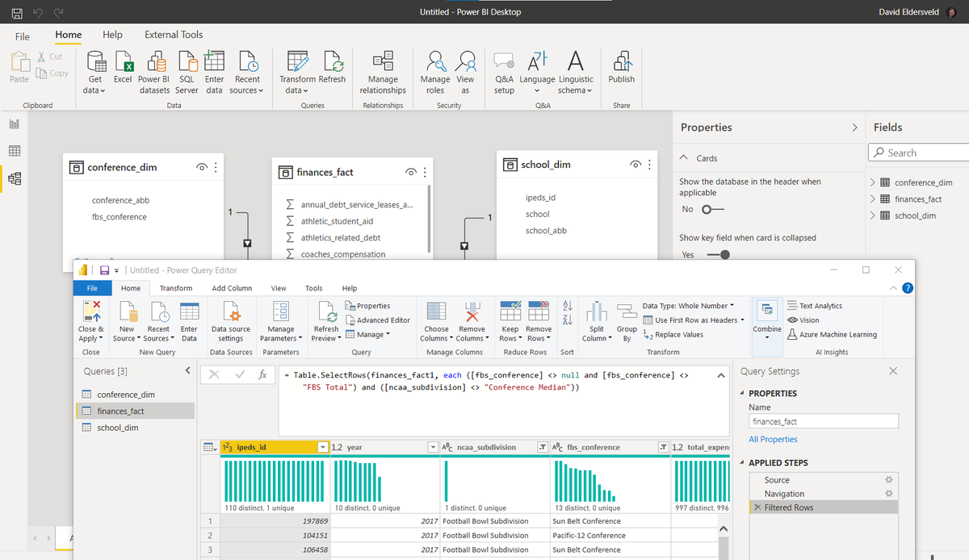The height and width of the screenshot is (560, 969).
Task: Expand the formula bar
Action: (x=721, y=376)
